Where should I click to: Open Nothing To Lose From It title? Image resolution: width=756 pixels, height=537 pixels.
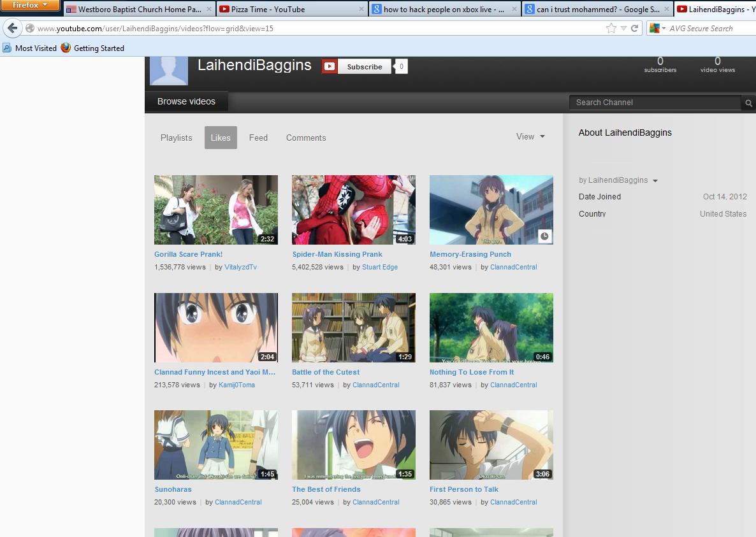coord(472,372)
